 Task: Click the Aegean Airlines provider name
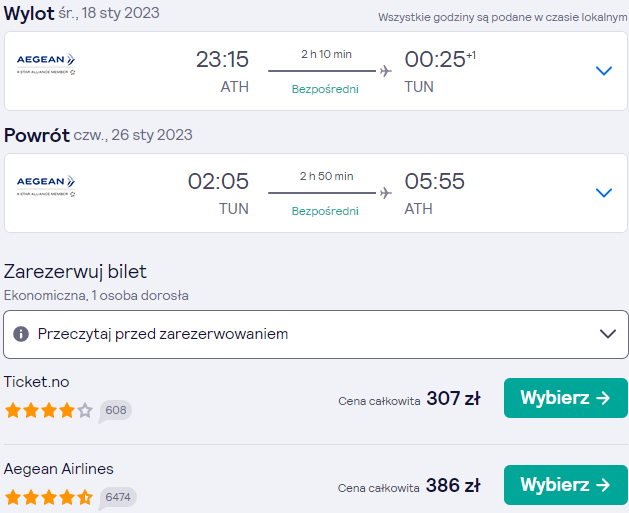[x=59, y=469]
